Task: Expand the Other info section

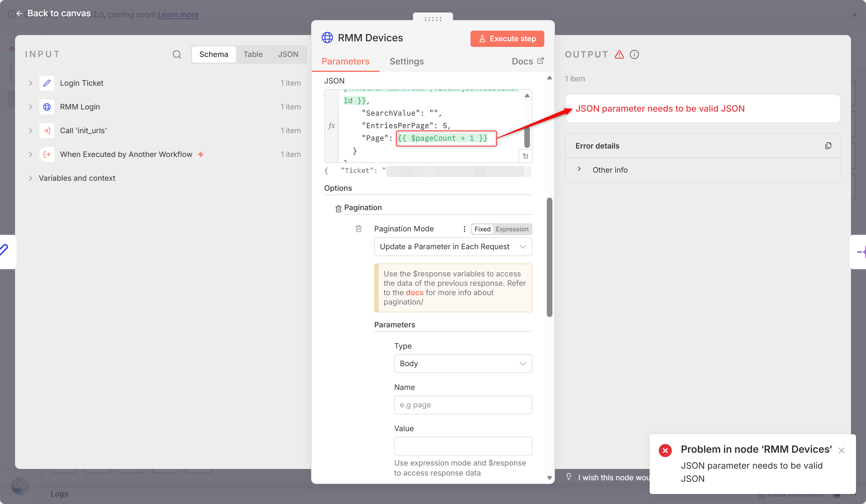Action: [579, 169]
